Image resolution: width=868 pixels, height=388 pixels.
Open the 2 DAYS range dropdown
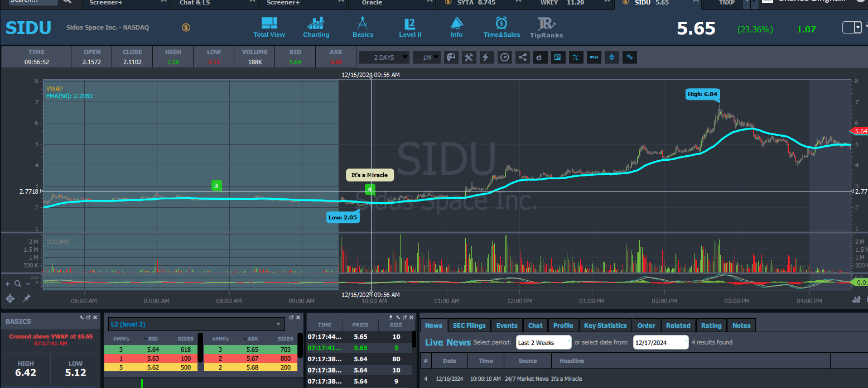[x=384, y=57]
